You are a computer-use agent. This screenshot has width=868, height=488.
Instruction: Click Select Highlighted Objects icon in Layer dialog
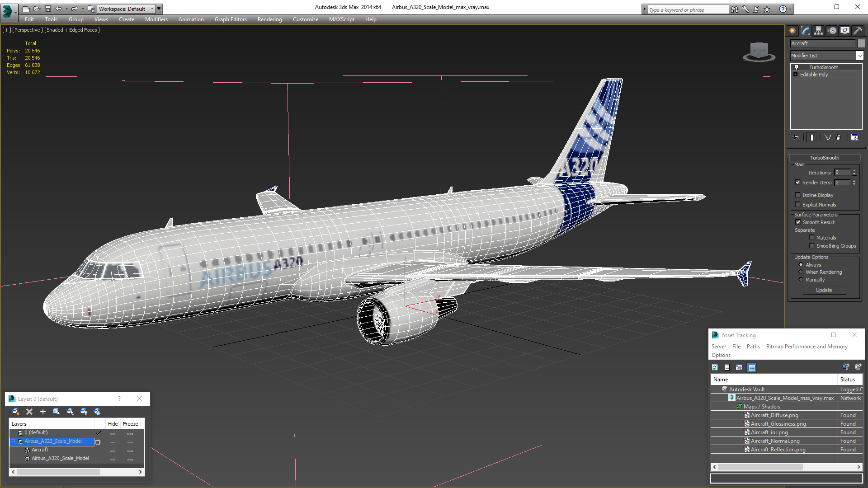(57, 412)
